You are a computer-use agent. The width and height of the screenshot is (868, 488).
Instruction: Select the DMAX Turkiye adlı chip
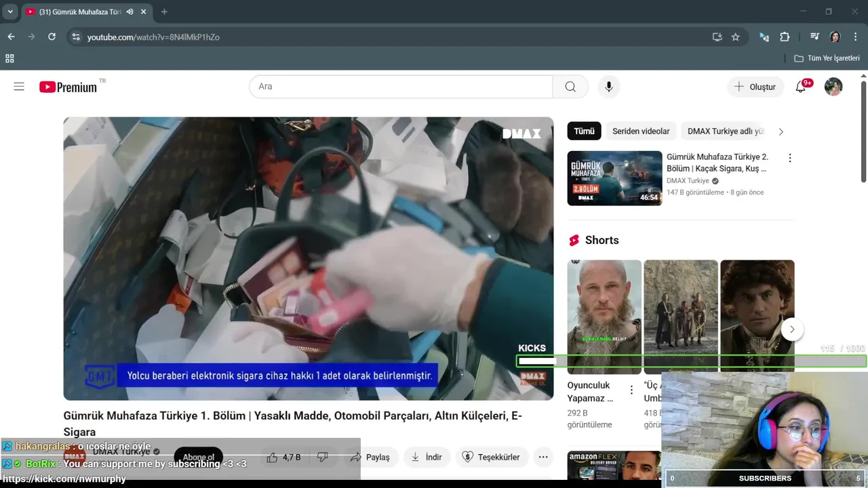pyautogui.click(x=725, y=131)
